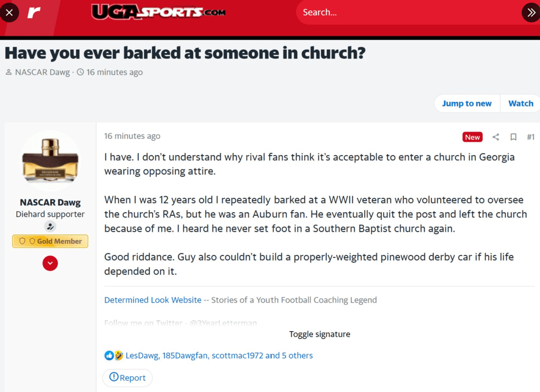
Task: Bookmark this post
Action: 513,137
